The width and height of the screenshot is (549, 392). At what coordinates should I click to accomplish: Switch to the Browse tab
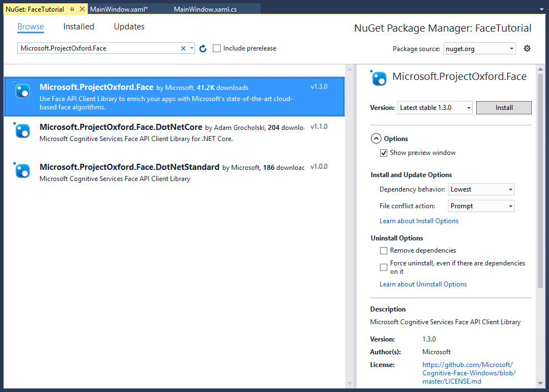[31, 27]
